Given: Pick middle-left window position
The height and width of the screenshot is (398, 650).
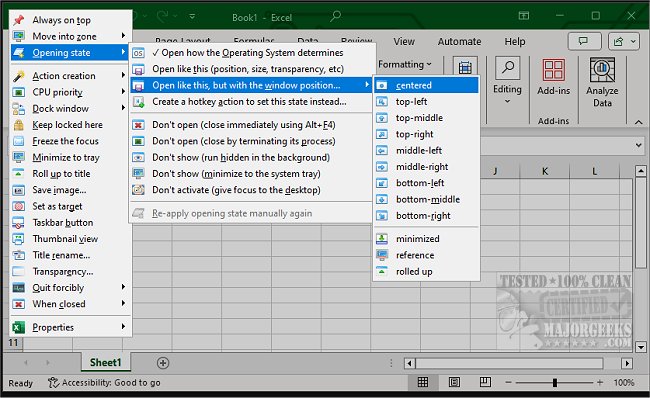Looking at the screenshot, I should pyautogui.click(x=426, y=150).
